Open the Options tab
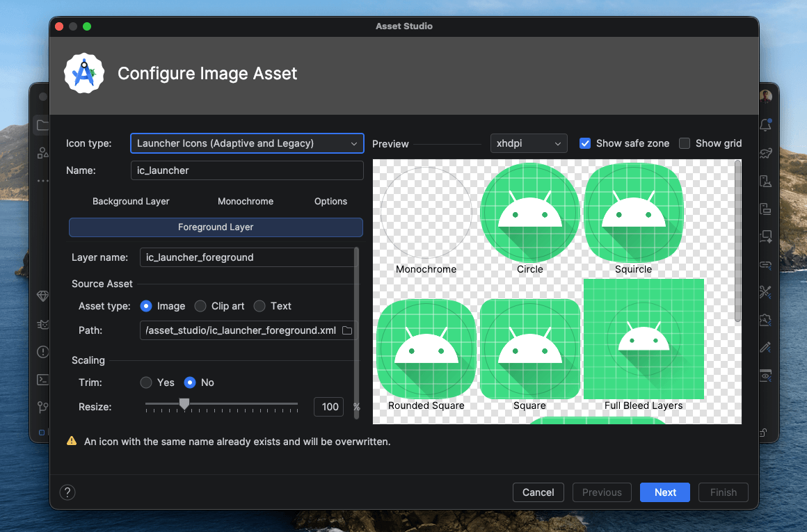The height and width of the screenshot is (532, 807). (330, 202)
